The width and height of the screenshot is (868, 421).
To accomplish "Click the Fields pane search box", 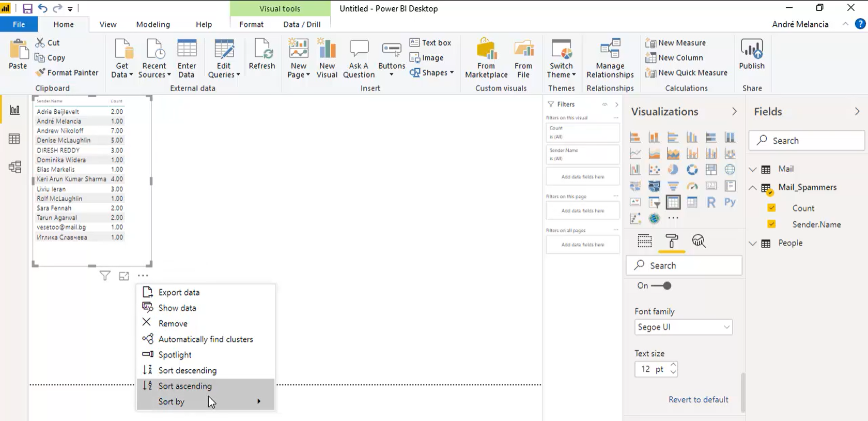I will [807, 141].
